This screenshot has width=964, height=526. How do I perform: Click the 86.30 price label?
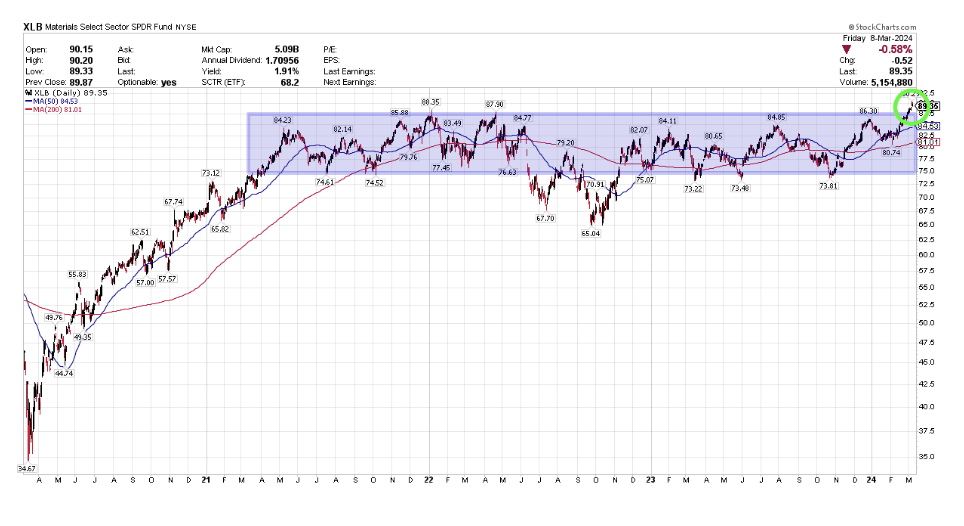click(868, 111)
